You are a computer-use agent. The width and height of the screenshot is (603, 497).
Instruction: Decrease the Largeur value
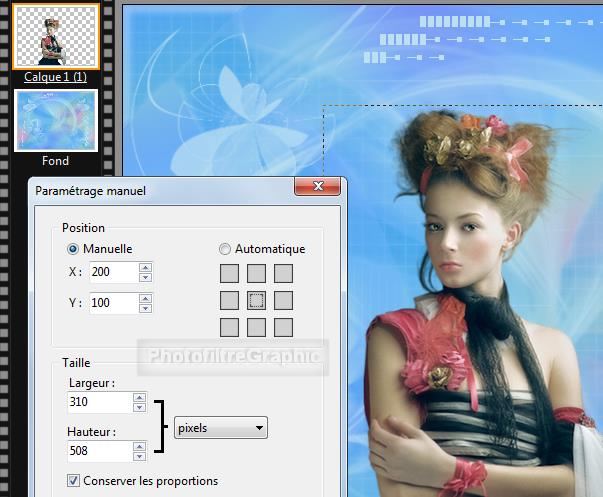coord(140,407)
